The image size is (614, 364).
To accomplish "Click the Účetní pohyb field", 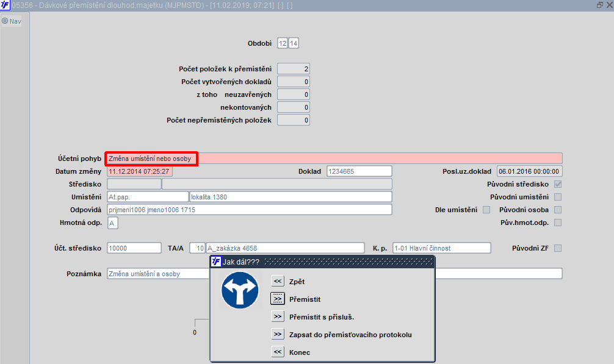I will tap(334, 159).
